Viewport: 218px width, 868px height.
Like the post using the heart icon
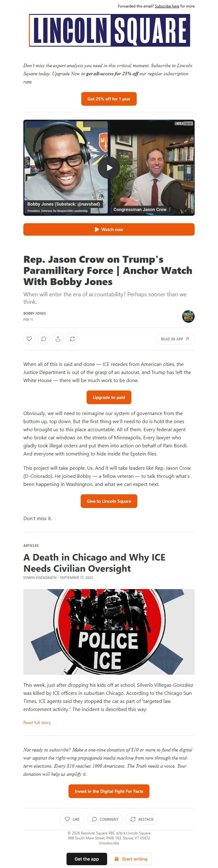(x=29, y=339)
